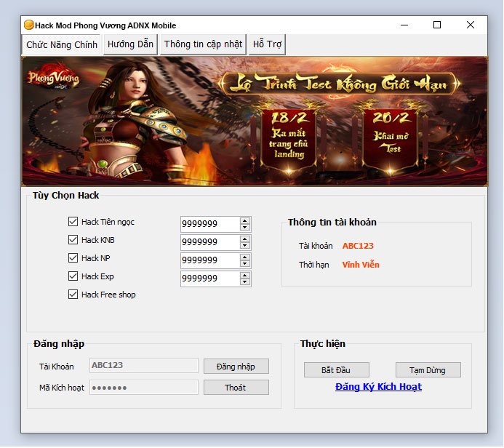
Task: Decrease Hack NP value with down arrow
Action: (245, 264)
